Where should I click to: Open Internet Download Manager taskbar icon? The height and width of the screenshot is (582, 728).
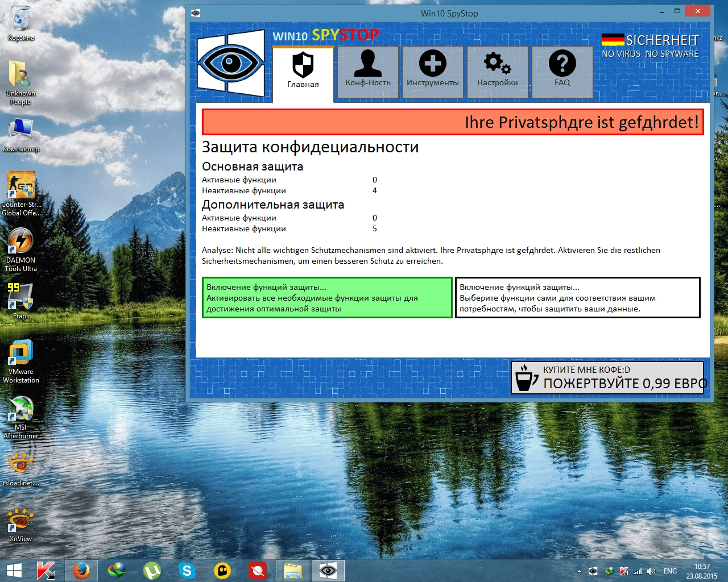(117, 571)
